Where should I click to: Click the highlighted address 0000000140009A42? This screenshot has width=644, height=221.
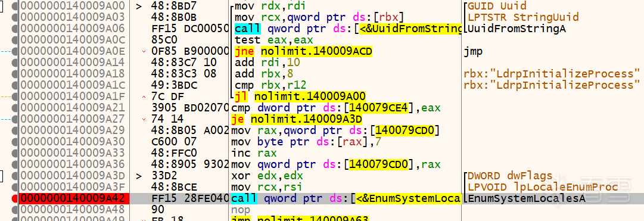tap(73, 198)
